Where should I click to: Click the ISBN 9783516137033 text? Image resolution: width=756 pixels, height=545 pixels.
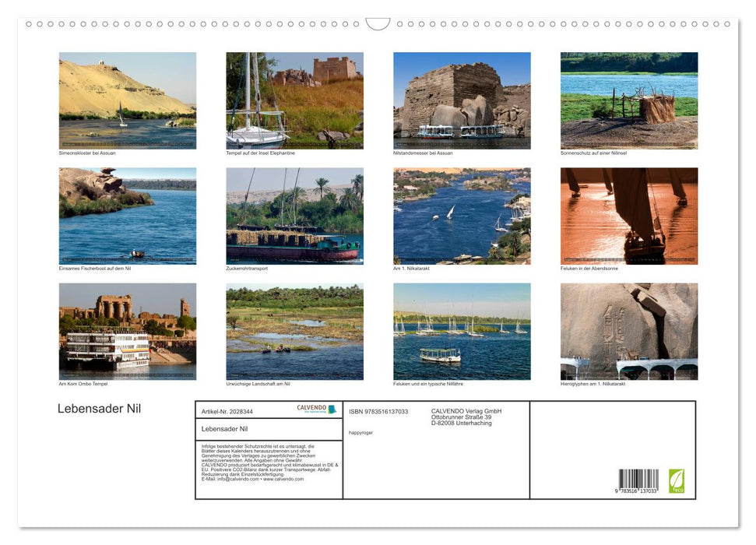[x=378, y=410]
